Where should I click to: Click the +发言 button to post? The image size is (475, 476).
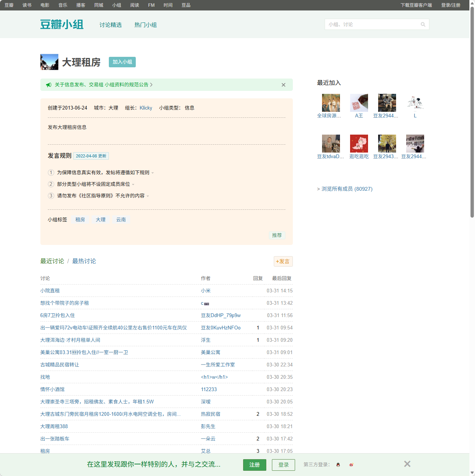click(283, 261)
